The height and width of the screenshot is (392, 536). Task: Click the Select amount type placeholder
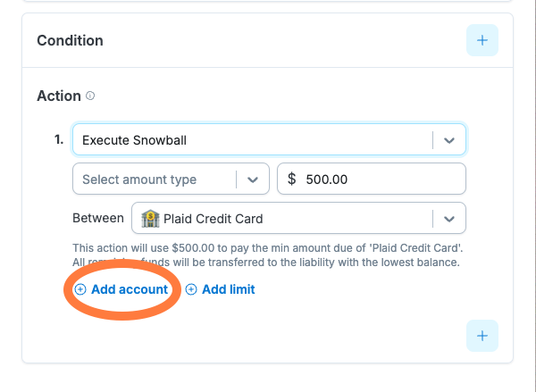(139, 179)
